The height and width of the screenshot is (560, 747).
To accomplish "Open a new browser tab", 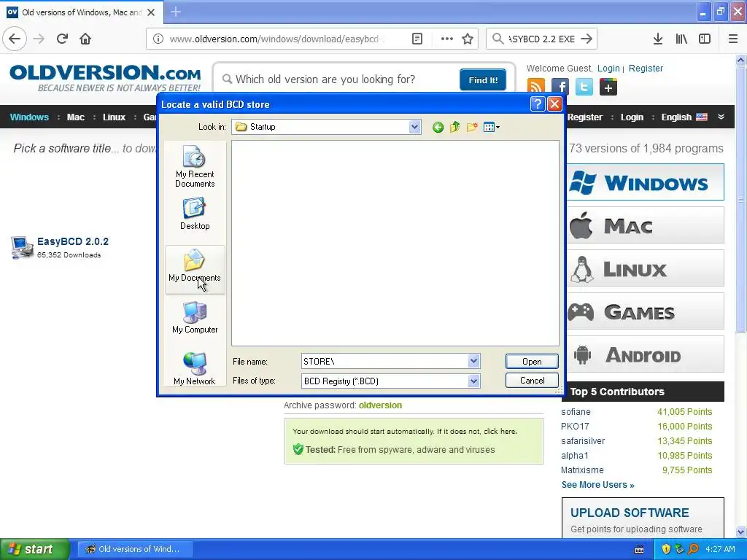I will tap(176, 12).
